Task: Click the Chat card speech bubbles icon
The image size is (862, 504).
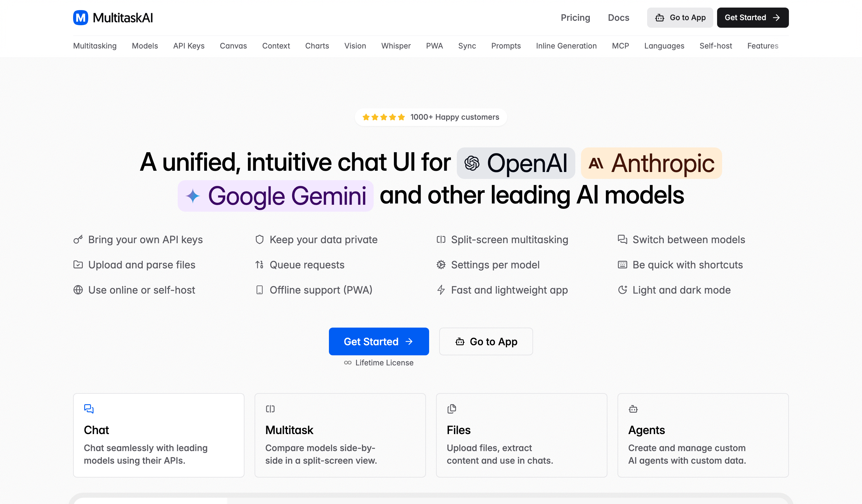Action: coord(89,409)
